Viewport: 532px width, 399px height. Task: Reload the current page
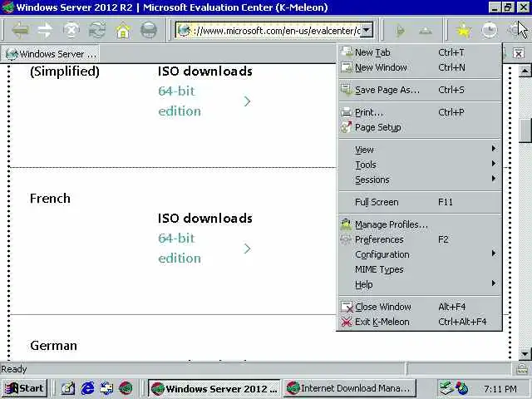pos(97,31)
